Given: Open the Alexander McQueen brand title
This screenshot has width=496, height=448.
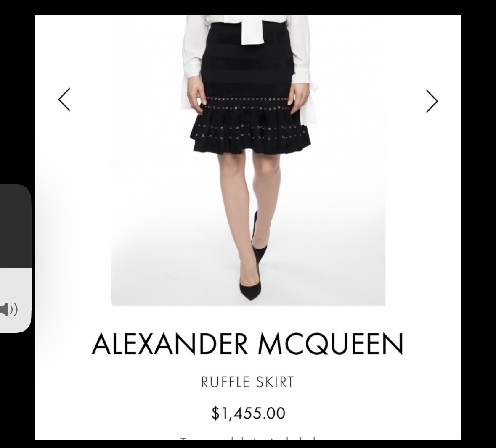Looking at the screenshot, I should point(248,344).
